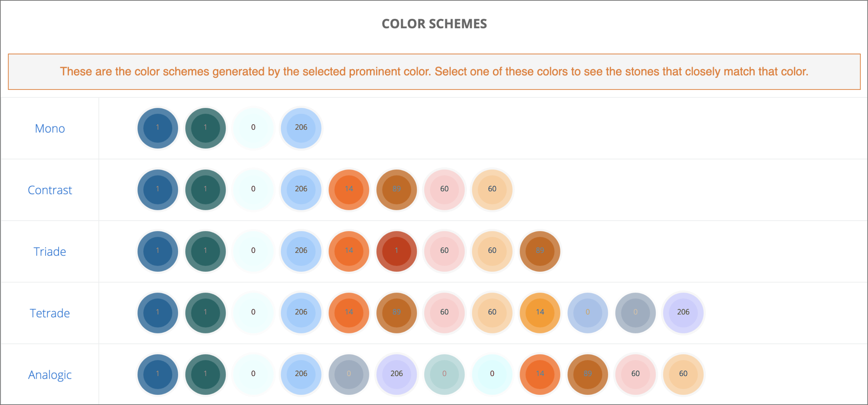868x405 pixels.
Task: Open the Mono color scheme link
Action: tap(50, 129)
